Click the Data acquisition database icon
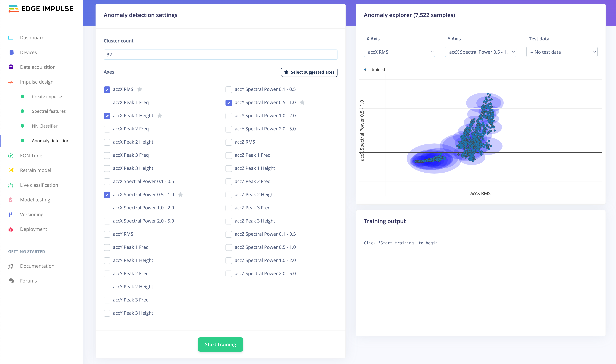Viewport: 616px width, 364px height. point(11,67)
